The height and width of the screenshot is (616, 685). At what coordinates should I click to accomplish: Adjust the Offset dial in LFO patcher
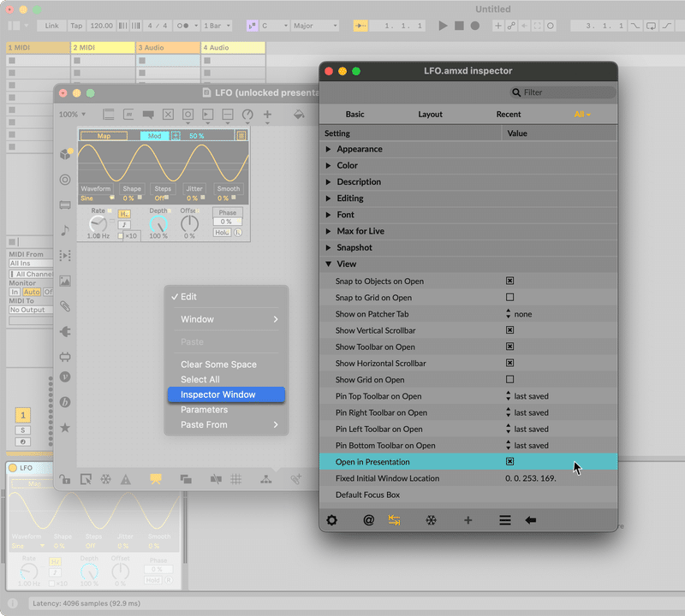189,224
